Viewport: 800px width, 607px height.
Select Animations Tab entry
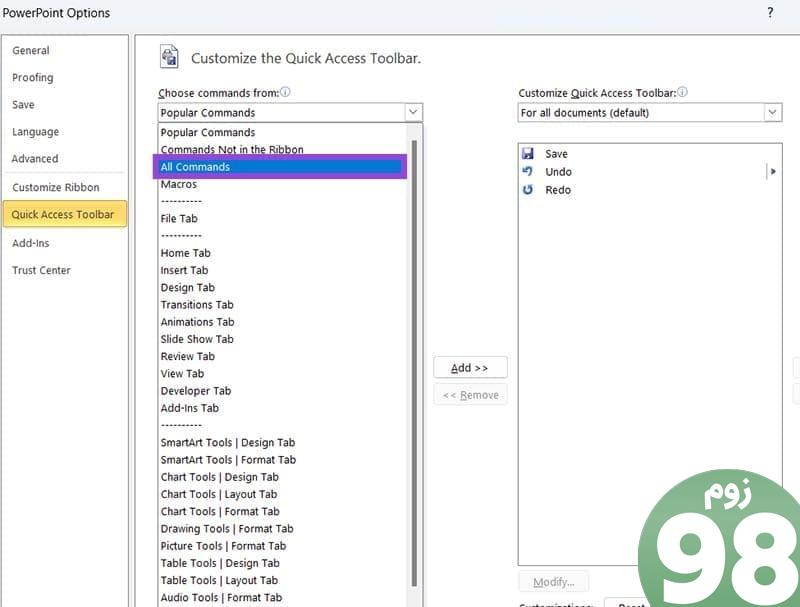click(283, 322)
